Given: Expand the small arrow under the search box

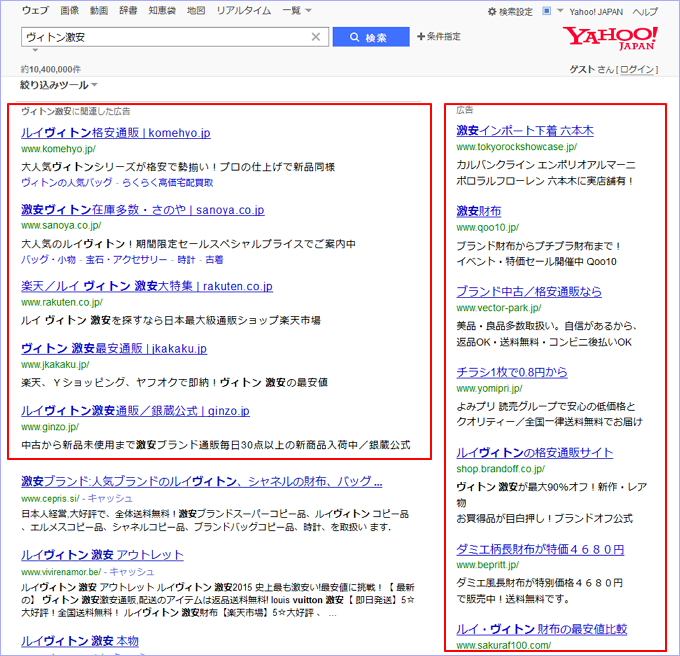Looking at the screenshot, I should point(36,50).
